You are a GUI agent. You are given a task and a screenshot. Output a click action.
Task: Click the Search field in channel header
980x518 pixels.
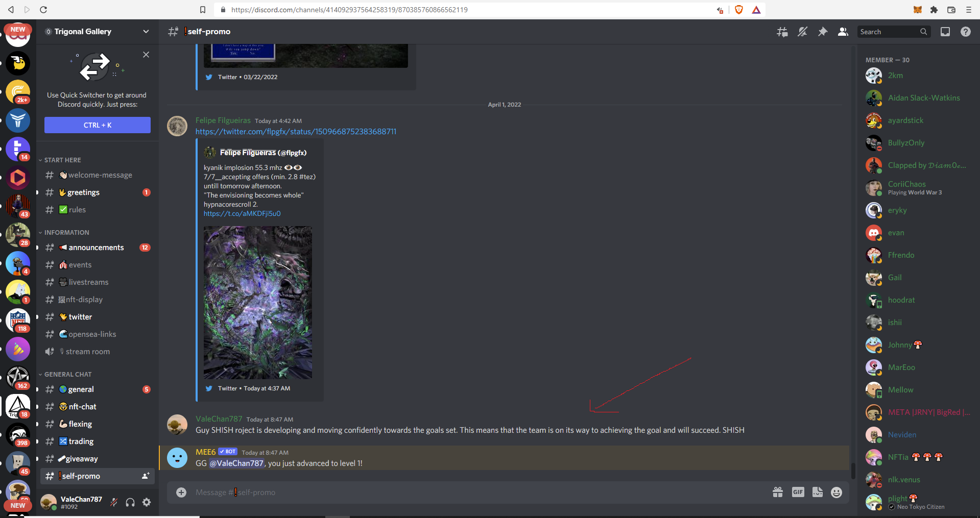[893, 32]
